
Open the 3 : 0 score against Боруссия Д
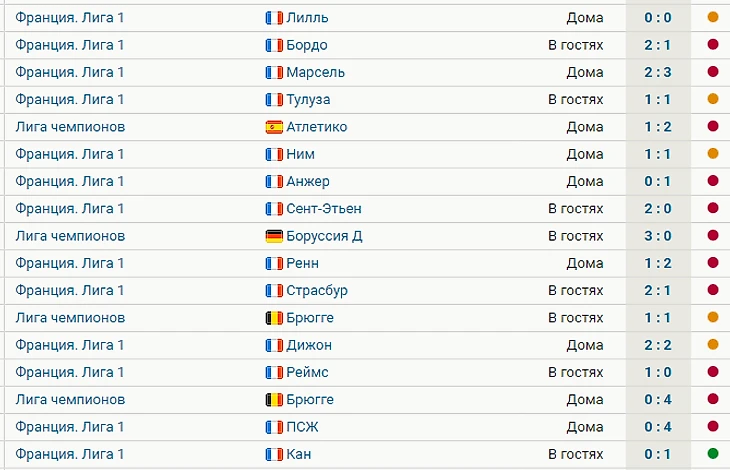pos(658,236)
